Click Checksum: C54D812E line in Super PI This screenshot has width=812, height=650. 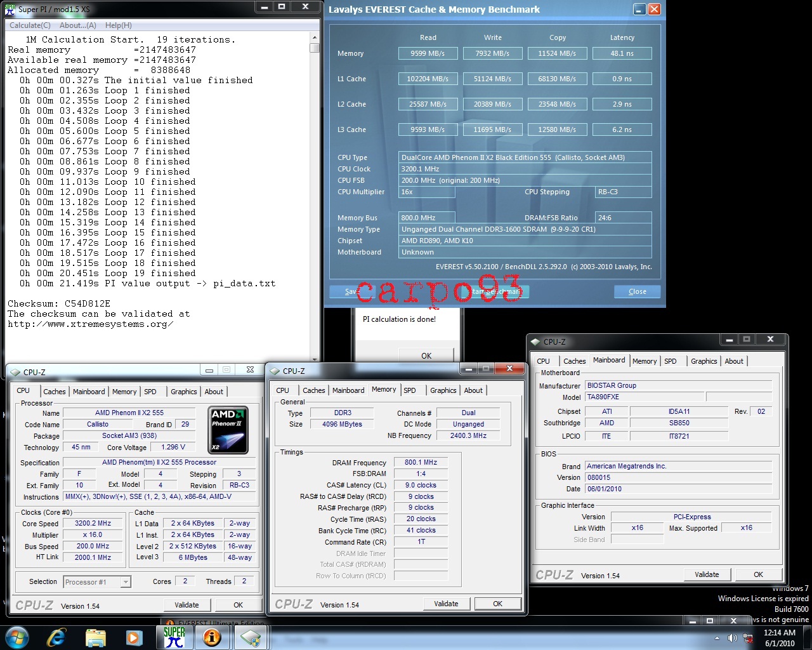[x=59, y=303]
